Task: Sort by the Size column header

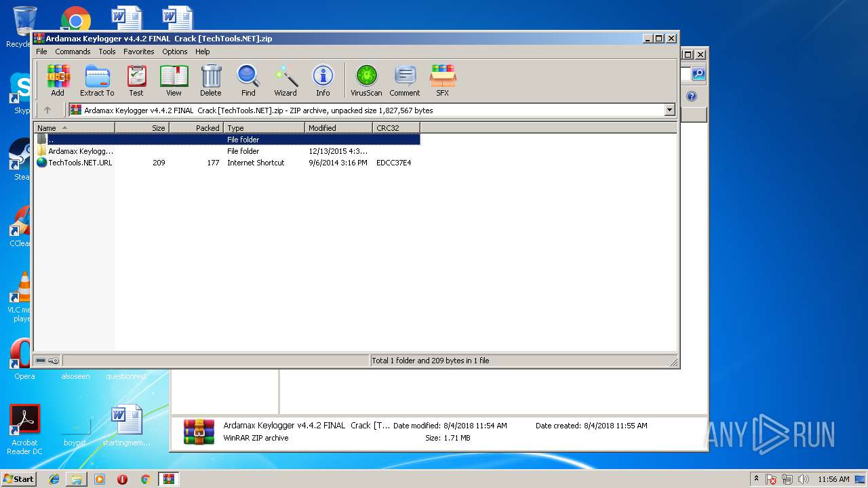Action: 142,127
